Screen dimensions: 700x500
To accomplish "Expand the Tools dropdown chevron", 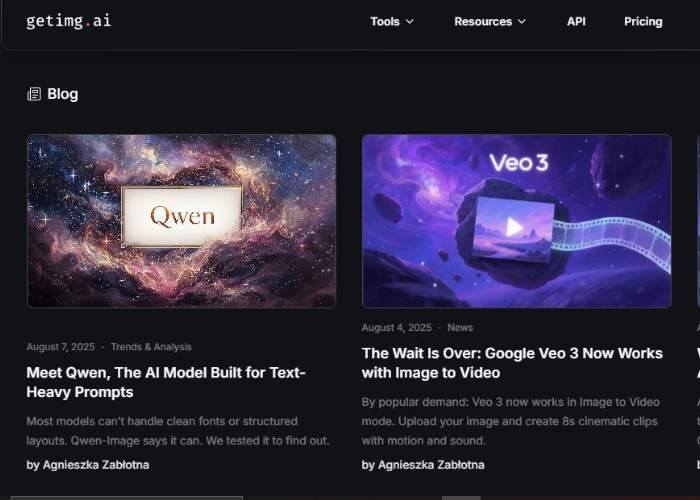I will pos(410,21).
